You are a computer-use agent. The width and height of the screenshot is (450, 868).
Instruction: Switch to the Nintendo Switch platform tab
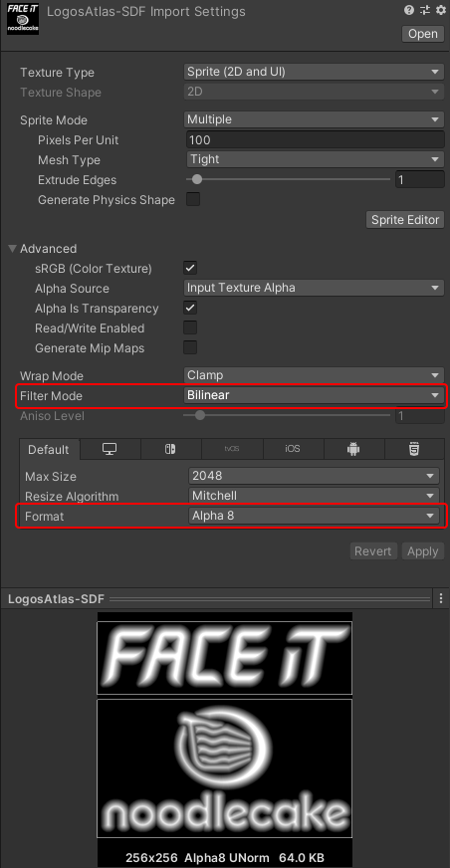click(170, 449)
